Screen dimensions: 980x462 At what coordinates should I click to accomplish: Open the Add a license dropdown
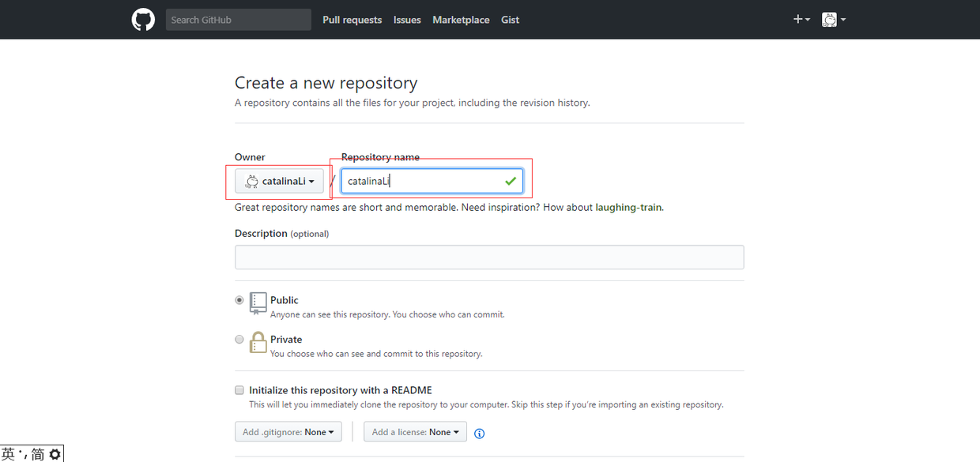tap(415, 432)
